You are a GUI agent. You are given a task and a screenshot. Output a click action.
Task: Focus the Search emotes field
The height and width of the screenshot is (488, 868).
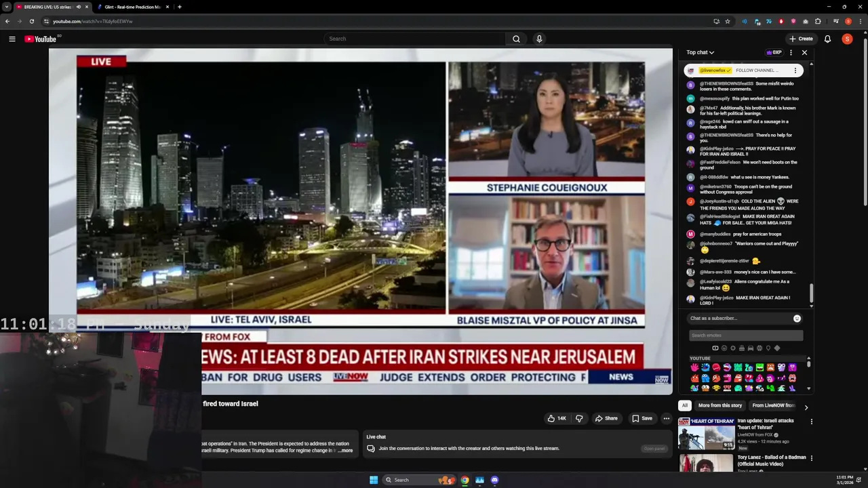tap(746, 335)
